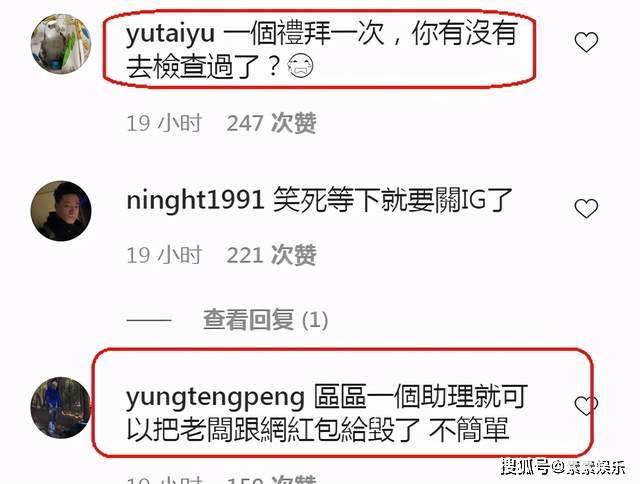Go to yungtengpeng's username link

[216, 398]
